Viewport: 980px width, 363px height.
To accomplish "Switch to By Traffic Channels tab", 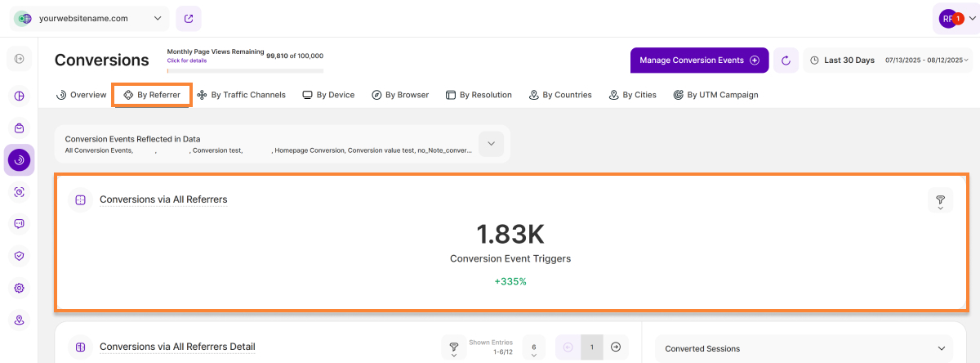I will [x=242, y=95].
